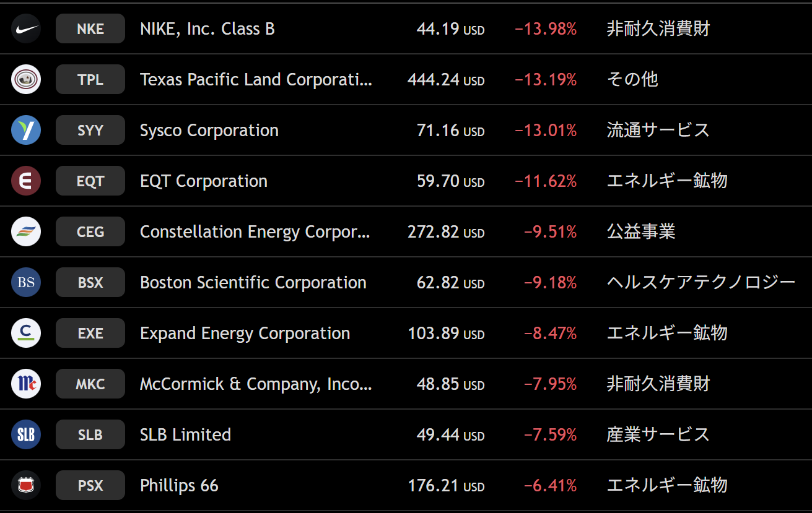
Task: Open the SLB Limited stock link
Action: (x=186, y=435)
